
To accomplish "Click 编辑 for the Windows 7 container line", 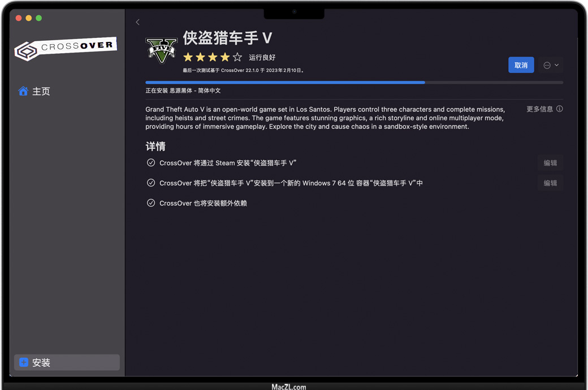I will (x=550, y=183).
